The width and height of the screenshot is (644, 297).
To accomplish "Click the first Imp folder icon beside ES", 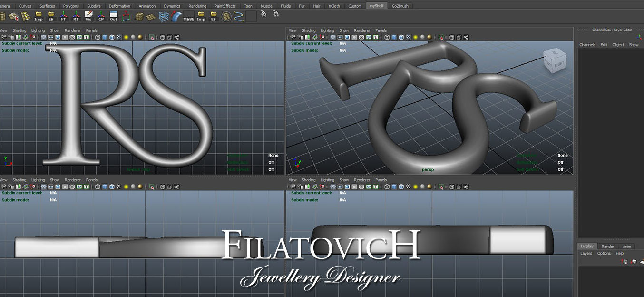I will click(39, 17).
